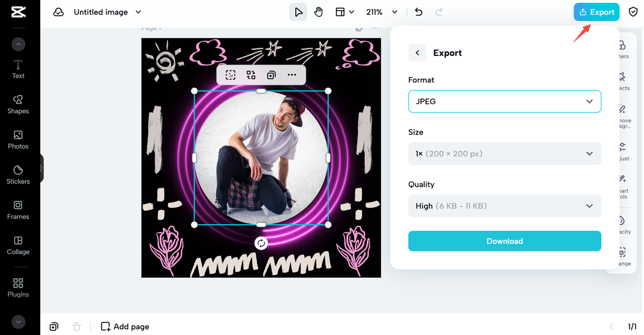Select the hand pan tool
644x335 pixels.
click(318, 12)
